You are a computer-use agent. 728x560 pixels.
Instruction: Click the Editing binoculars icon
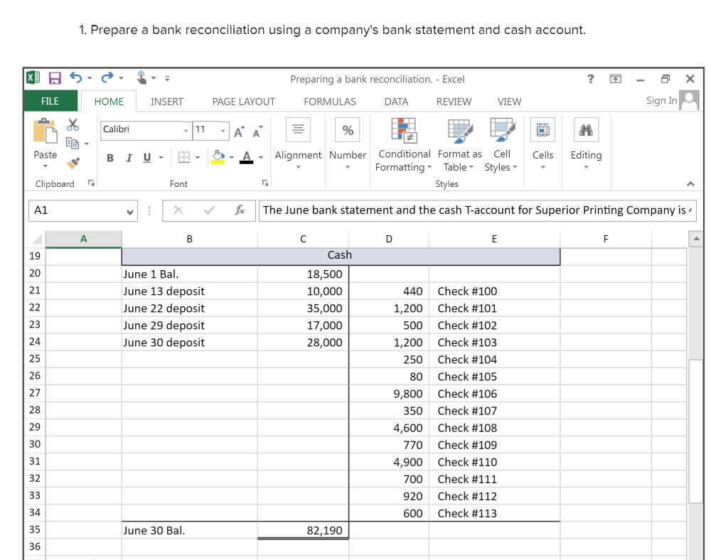tap(586, 131)
